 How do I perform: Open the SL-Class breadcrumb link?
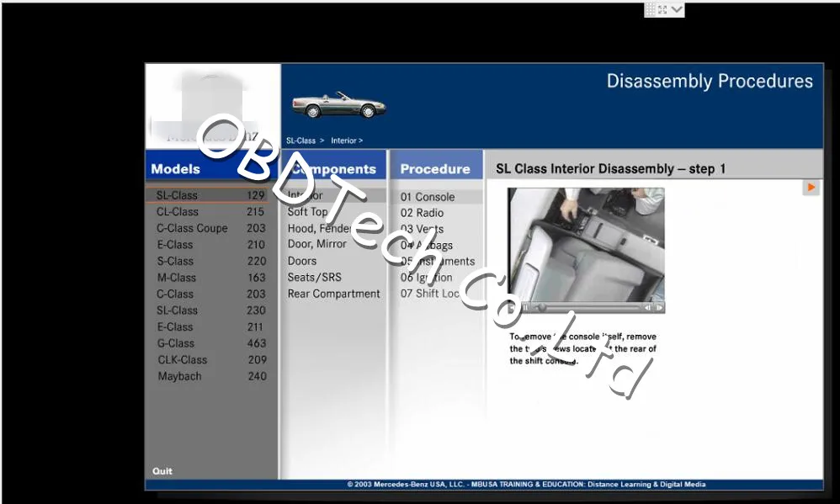click(300, 141)
